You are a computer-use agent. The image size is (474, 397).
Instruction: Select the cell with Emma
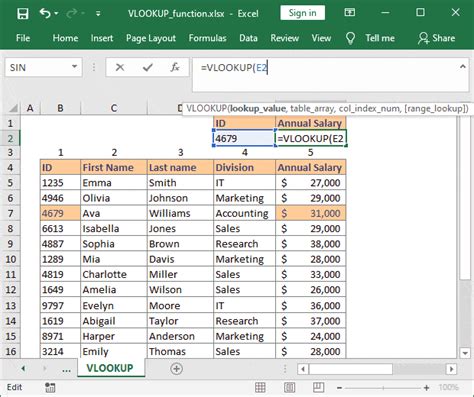114,183
